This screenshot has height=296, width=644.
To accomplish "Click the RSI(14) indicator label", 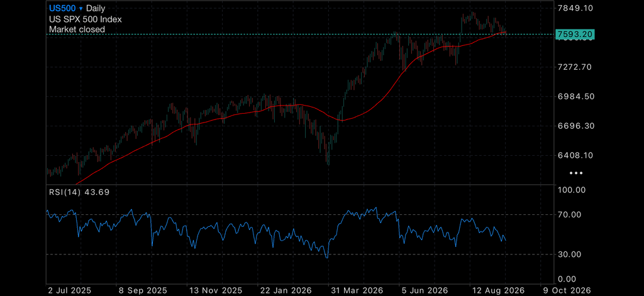I will (65, 192).
